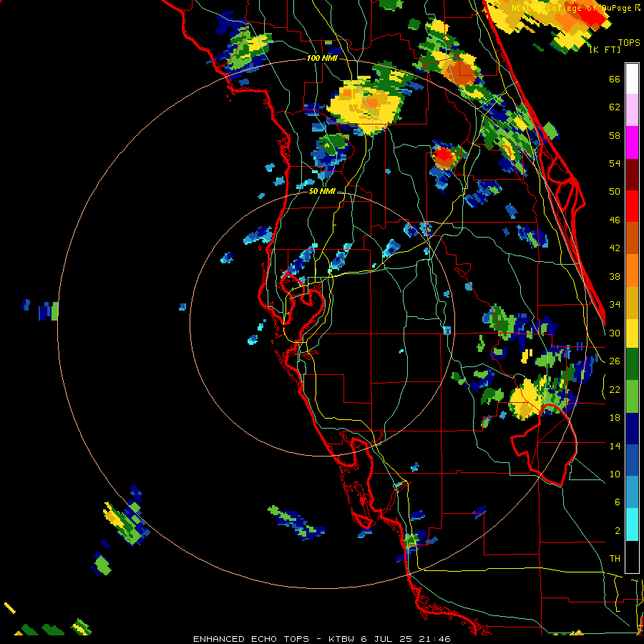
Task: Click the legend value "50"
Action: pyautogui.click(x=615, y=192)
